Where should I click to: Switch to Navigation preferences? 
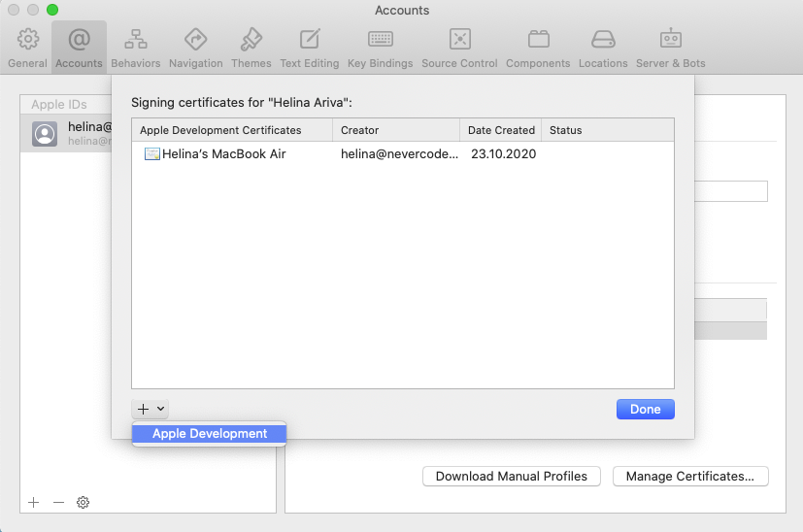(x=195, y=49)
